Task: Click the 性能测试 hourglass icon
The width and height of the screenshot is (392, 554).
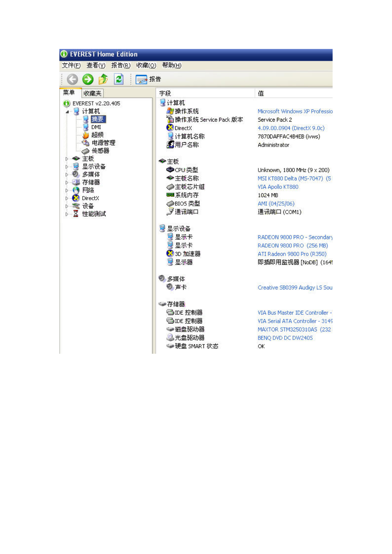Action: click(76, 214)
